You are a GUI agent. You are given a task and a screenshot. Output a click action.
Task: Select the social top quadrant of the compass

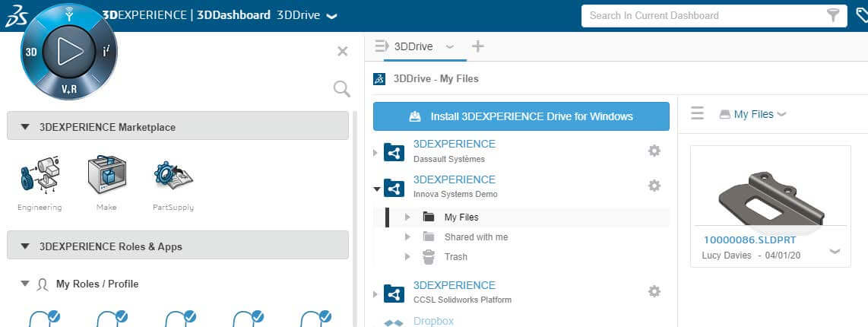(x=69, y=14)
